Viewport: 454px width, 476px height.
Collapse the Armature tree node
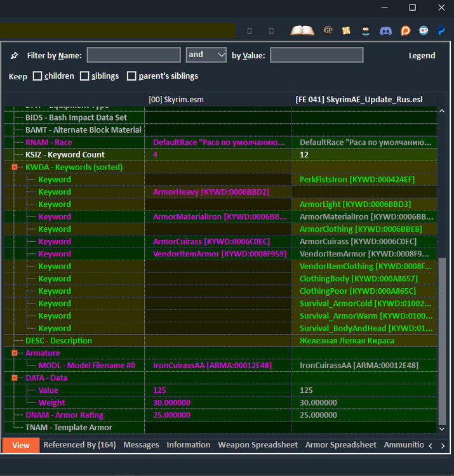pyautogui.click(x=14, y=353)
